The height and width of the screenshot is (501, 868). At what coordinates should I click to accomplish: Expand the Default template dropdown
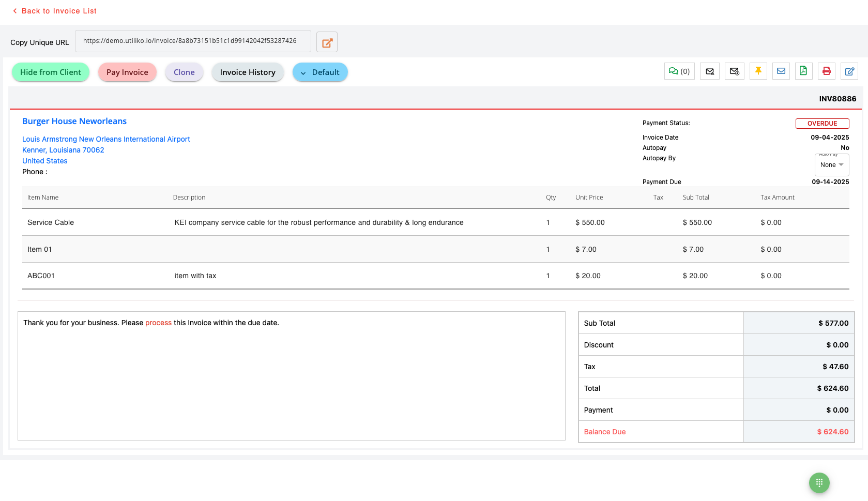(320, 72)
